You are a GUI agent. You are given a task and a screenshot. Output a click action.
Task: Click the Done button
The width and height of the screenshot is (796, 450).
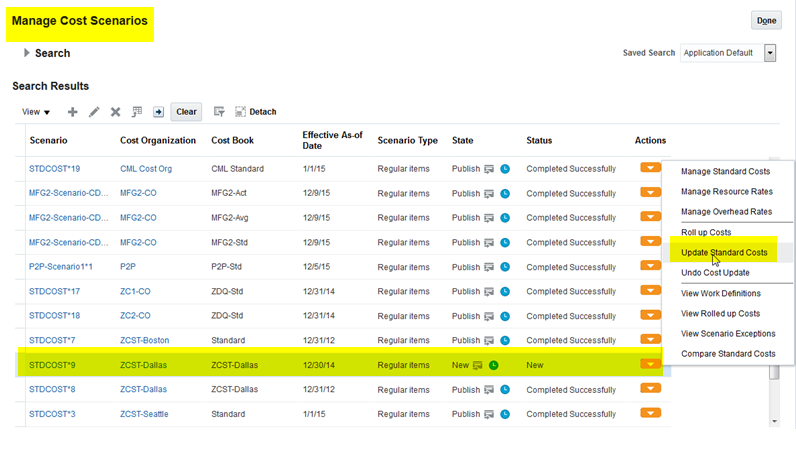click(x=766, y=20)
